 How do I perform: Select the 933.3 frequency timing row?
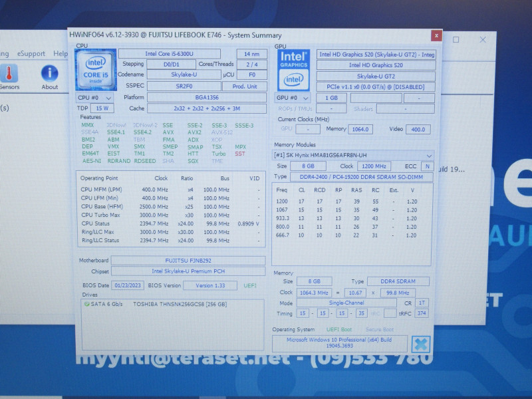(x=346, y=219)
